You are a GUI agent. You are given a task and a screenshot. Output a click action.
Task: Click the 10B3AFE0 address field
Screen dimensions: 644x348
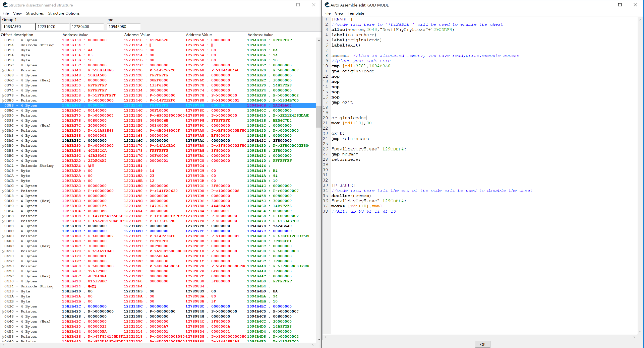(18, 27)
